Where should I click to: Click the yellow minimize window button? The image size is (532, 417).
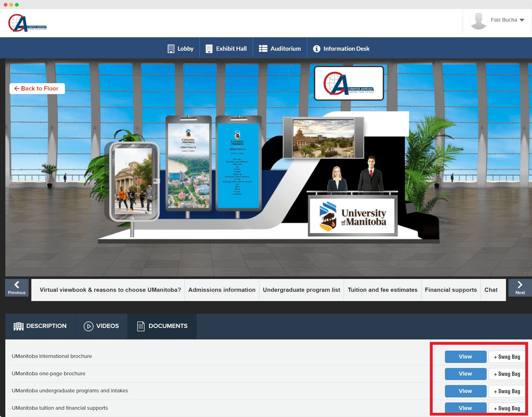coord(11,5)
